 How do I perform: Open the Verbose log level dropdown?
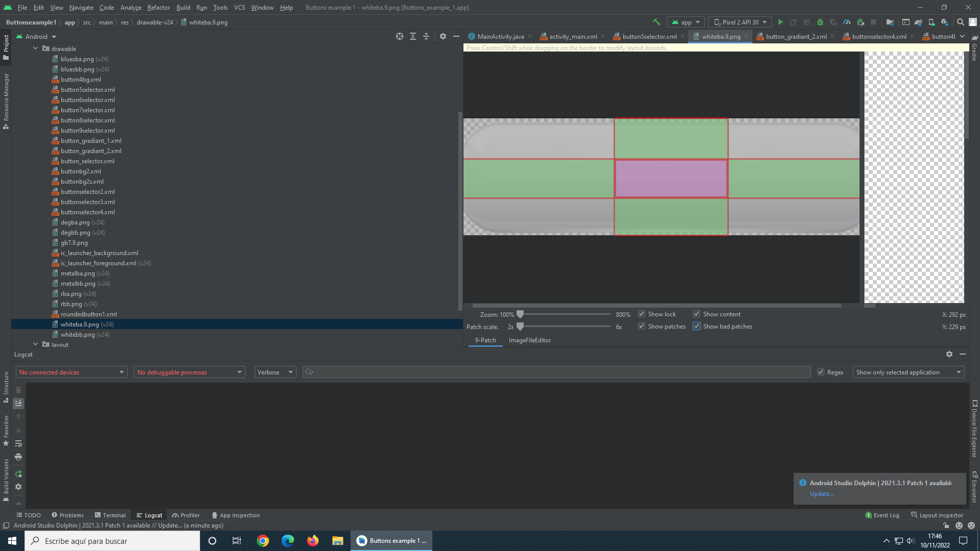275,372
